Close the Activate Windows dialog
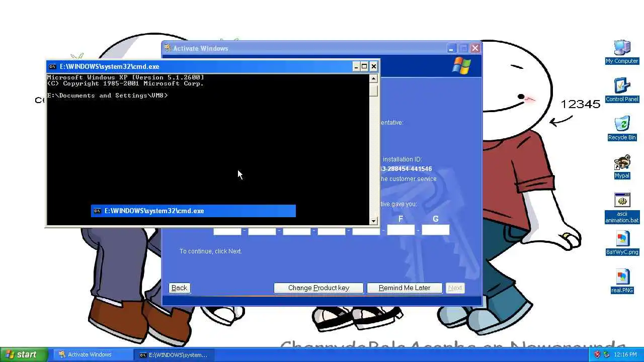644x362 pixels. coord(475,48)
